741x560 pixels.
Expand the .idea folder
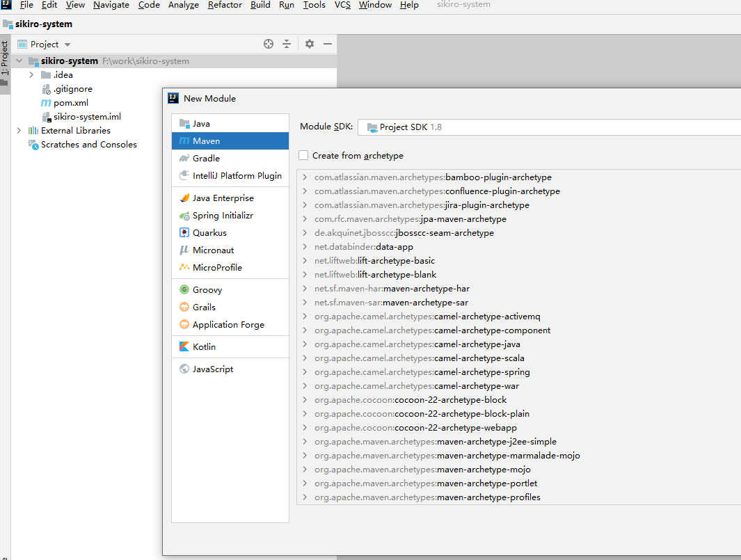click(x=31, y=74)
